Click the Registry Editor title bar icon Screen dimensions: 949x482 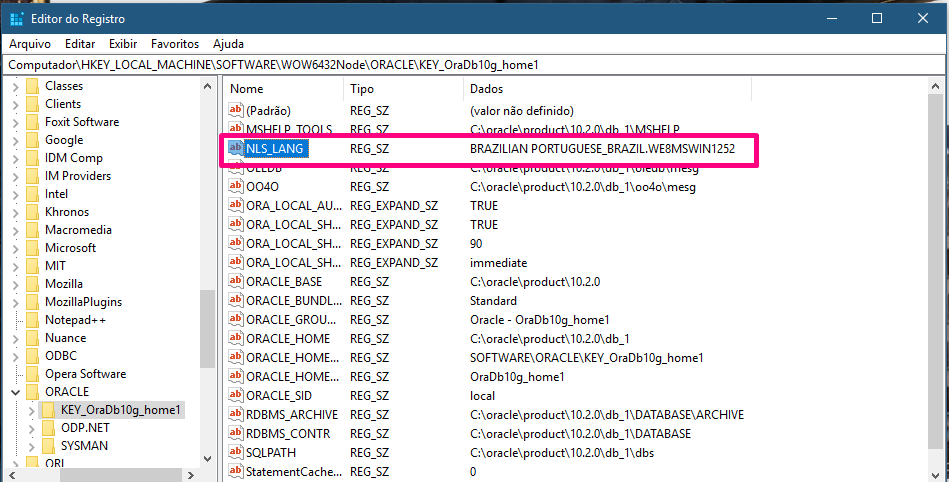[17, 18]
